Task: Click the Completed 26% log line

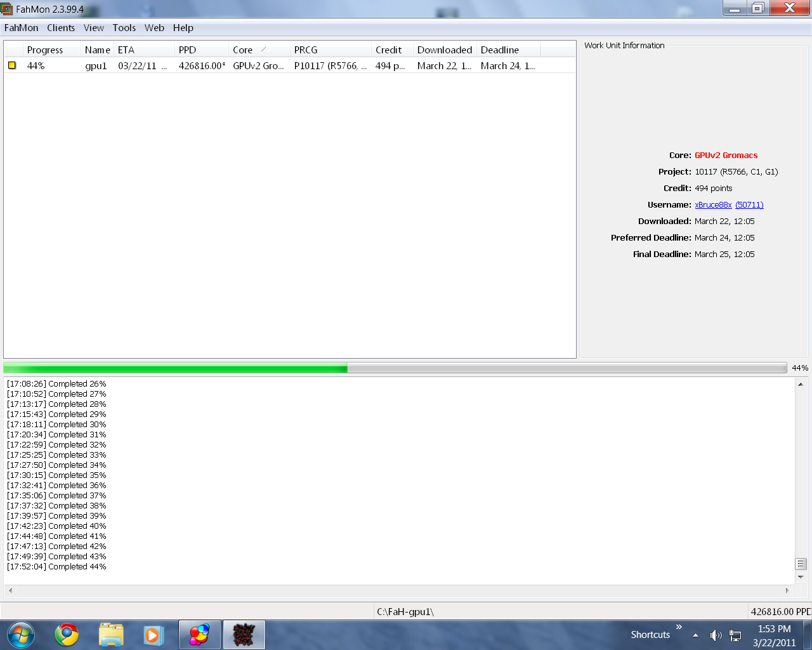Action: (57, 384)
